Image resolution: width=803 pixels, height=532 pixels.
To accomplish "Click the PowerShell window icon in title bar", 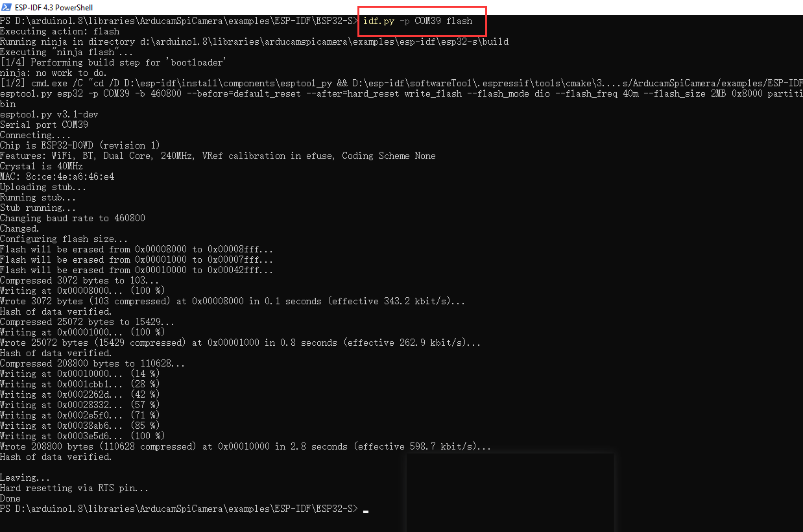I will (7, 8).
